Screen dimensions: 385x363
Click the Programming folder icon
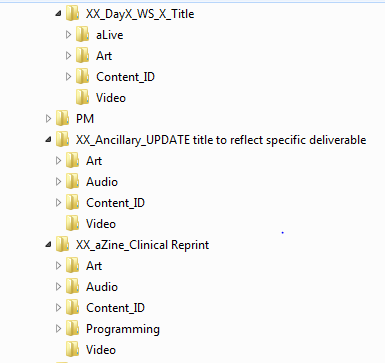(x=72, y=329)
